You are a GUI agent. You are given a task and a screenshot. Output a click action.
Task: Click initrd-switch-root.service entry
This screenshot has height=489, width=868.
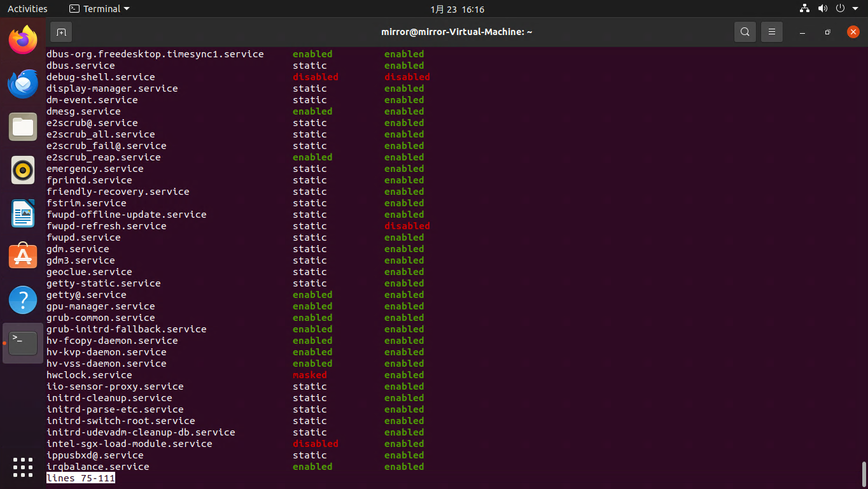121,421
